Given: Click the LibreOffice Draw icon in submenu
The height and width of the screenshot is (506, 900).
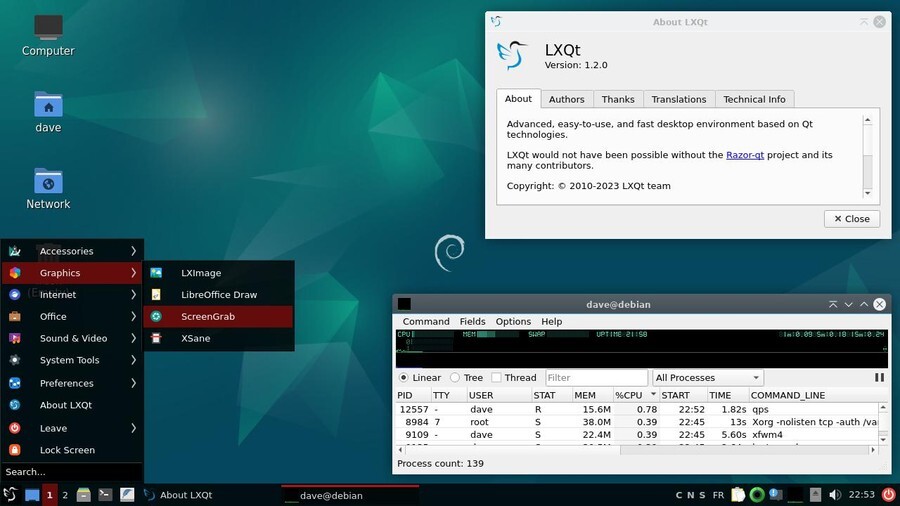Looking at the screenshot, I should tap(156, 295).
